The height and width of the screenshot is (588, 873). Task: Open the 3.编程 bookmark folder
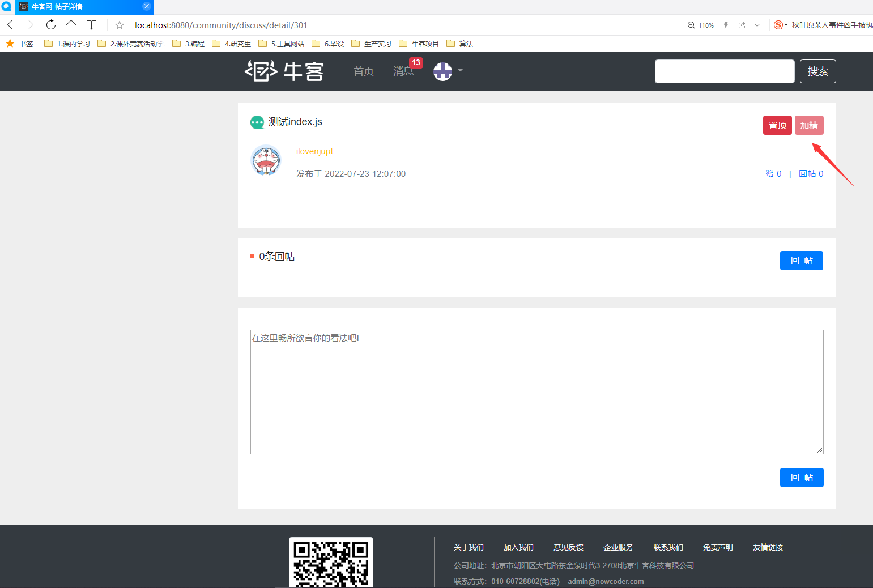(x=188, y=44)
